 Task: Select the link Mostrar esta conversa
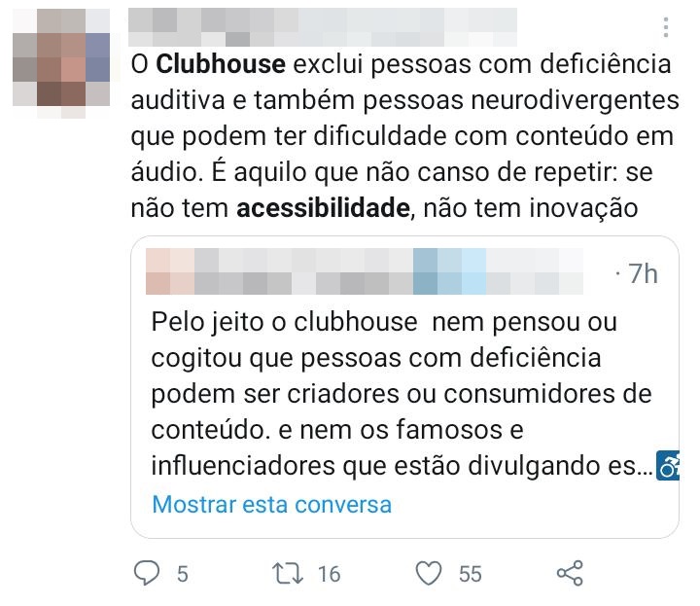coord(272,505)
